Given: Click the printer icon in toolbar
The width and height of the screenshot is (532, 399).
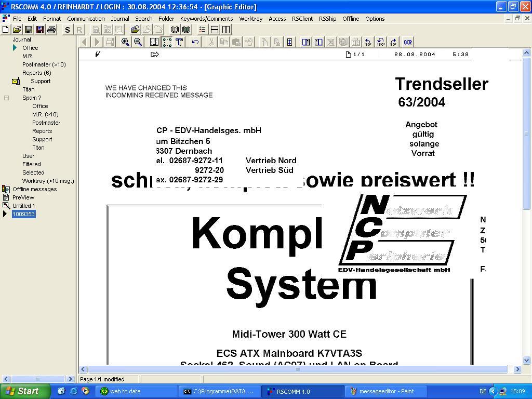Looking at the screenshot, I should [51, 30].
